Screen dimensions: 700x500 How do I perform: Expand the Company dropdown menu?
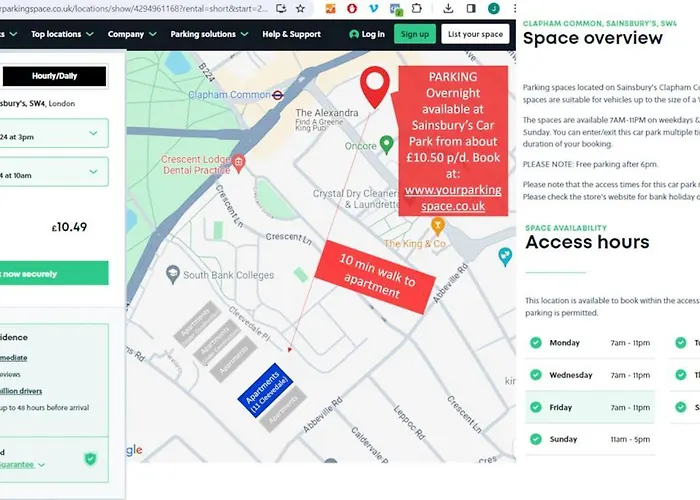click(132, 34)
